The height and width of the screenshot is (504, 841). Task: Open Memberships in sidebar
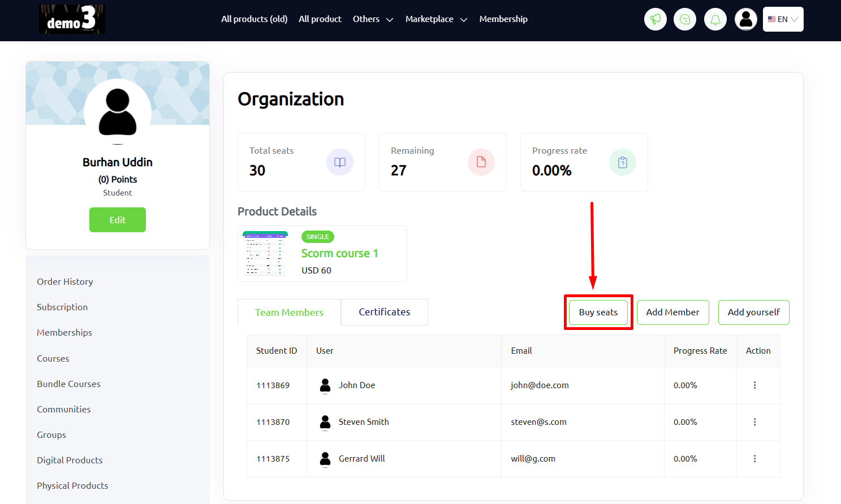pyautogui.click(x=64, y=332)
